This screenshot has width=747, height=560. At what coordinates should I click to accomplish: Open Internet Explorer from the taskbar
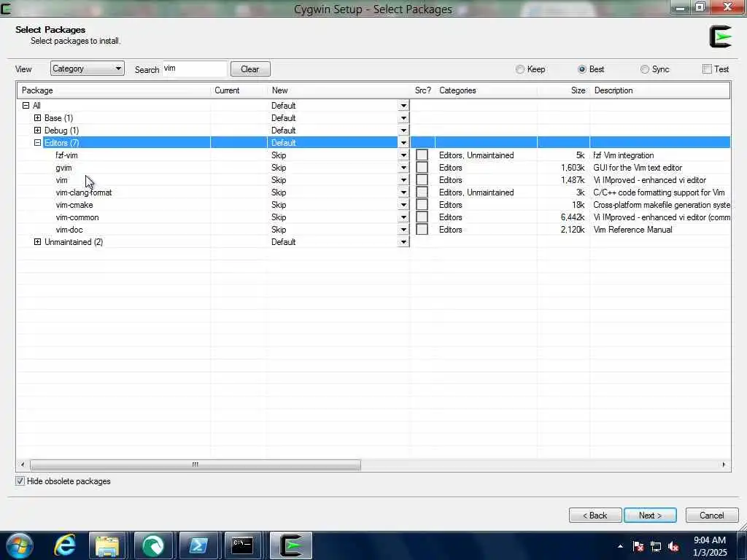(65, 545)
